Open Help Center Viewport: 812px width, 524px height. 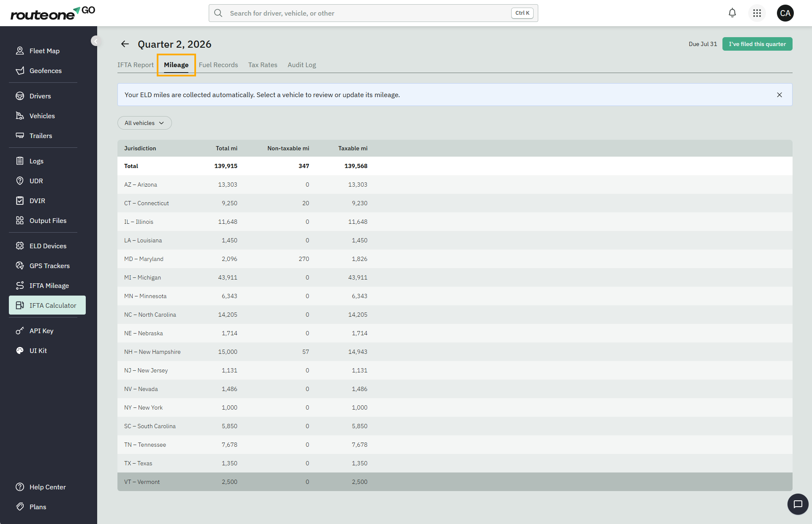coord(47,487)
